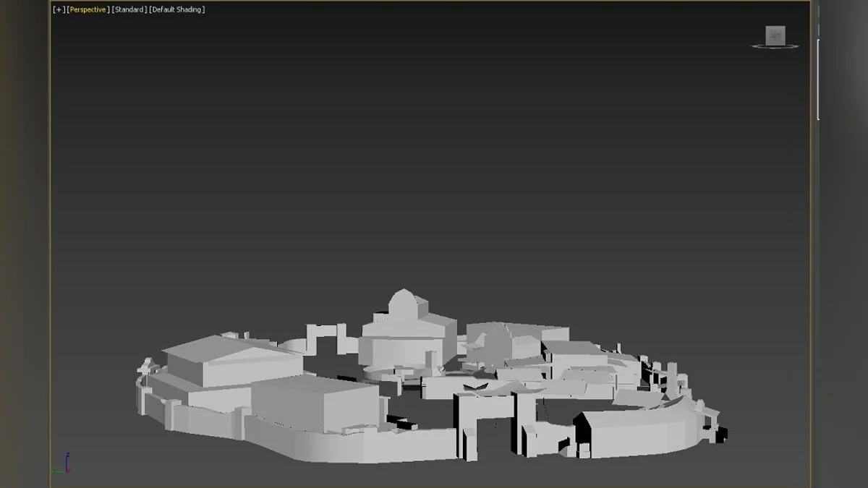Click the right-side panel scrollbar
The image size is (868, 488).
click(818, 80)
